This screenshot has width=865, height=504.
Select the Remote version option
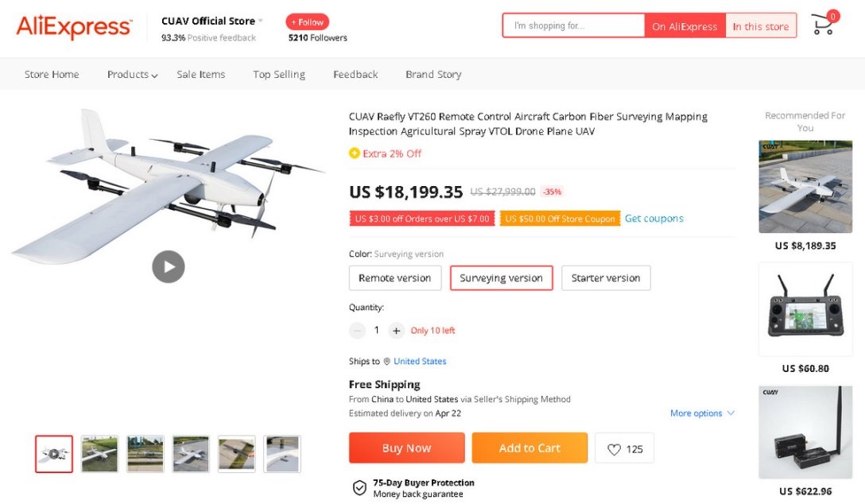click(x=394, y=278)
